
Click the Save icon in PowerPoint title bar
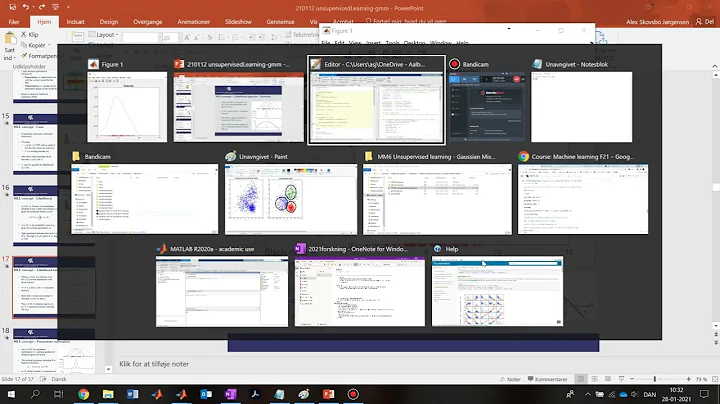tap(12, 7)
